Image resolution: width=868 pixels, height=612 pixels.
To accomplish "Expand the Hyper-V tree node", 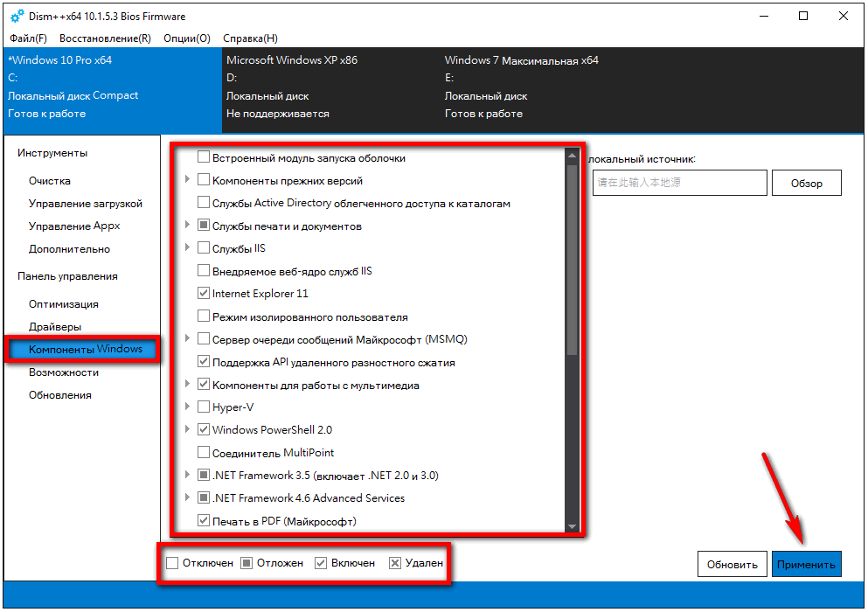I will coord(187,406).
